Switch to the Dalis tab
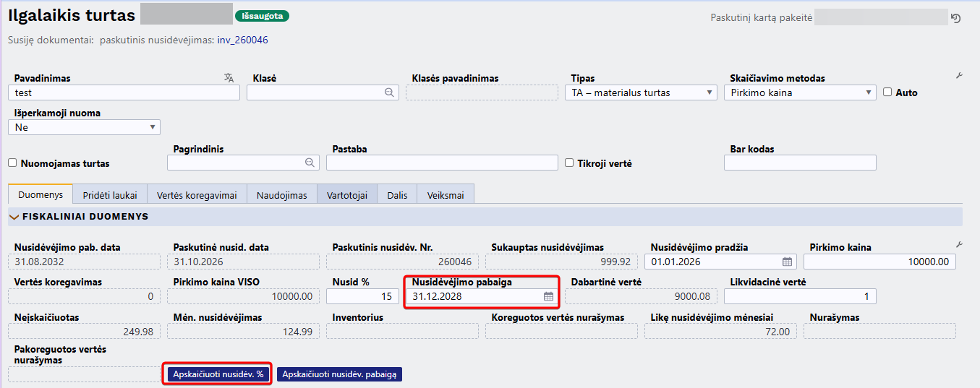 pos(397,195)
